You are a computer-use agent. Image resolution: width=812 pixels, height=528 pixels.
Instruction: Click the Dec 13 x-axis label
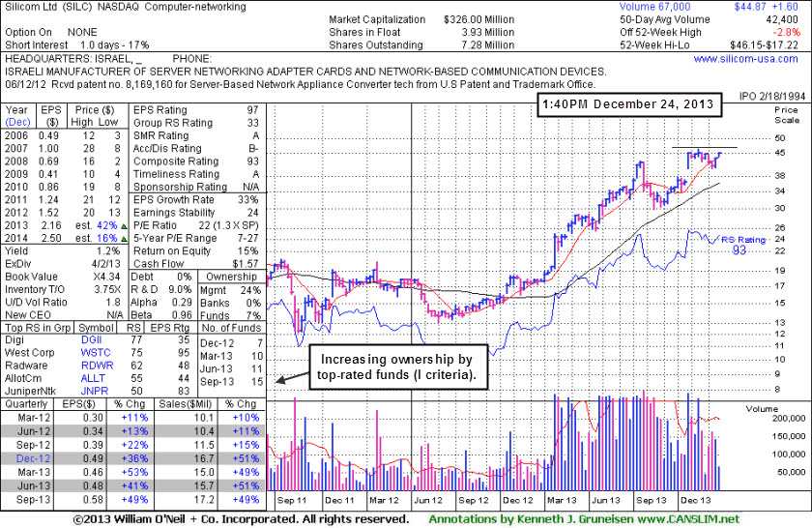click(x=696, y=500)
